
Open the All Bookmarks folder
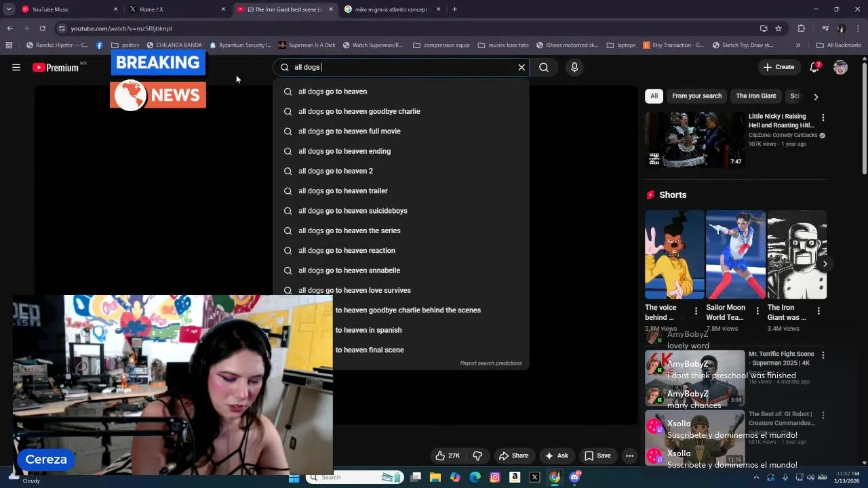click(839, 45)
